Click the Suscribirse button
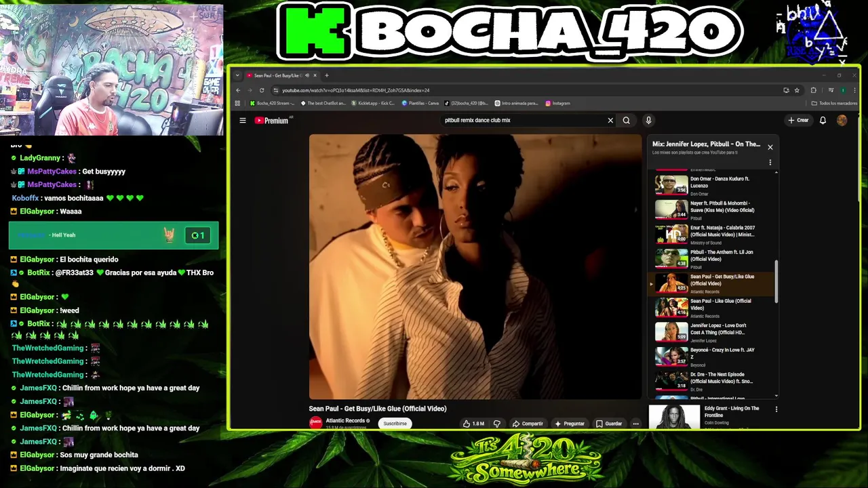Viewport: 868px width, 488px height. pyautogui.click(x=395, y=424)
